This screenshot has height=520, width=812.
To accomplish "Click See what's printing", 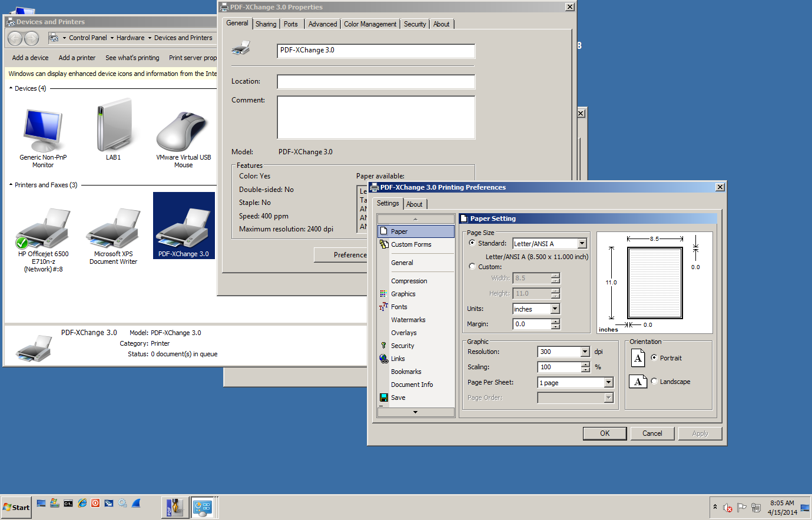I will [132, 58].
